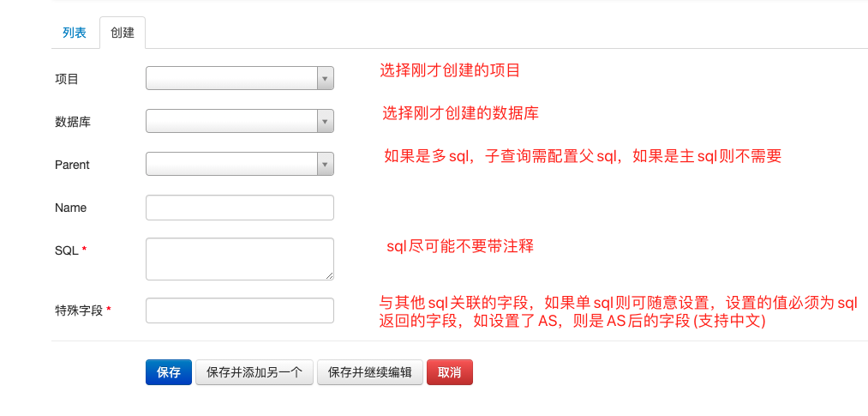Switch to the 列表 tab

tap(75, 33)
